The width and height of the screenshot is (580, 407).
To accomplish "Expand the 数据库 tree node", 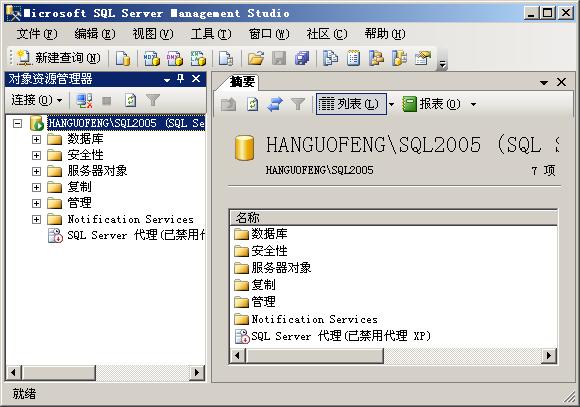I will (x=36, y=139).
